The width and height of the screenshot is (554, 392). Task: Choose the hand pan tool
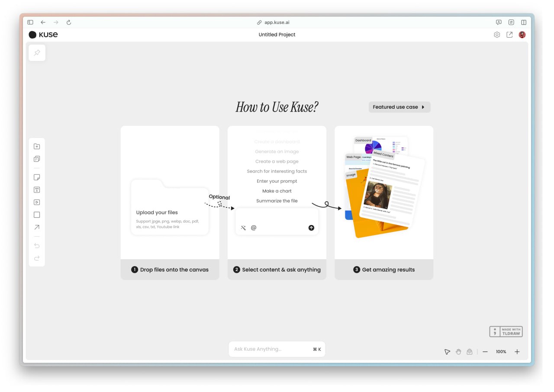[x=458, y=352]
